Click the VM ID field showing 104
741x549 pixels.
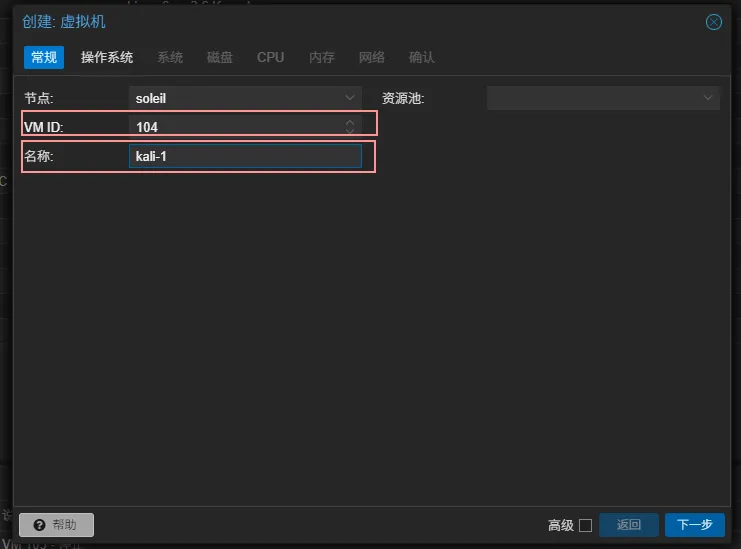(235, 127)
